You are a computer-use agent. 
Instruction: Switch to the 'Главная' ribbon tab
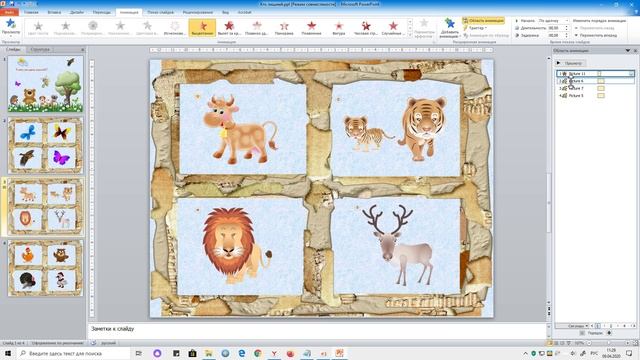[x=31, y=12]
